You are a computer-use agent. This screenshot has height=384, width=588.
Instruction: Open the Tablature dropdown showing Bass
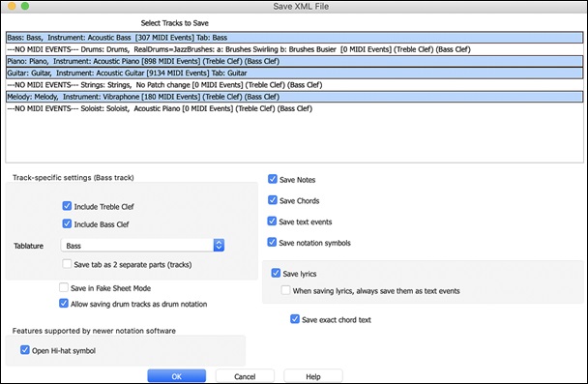(142, 246)
